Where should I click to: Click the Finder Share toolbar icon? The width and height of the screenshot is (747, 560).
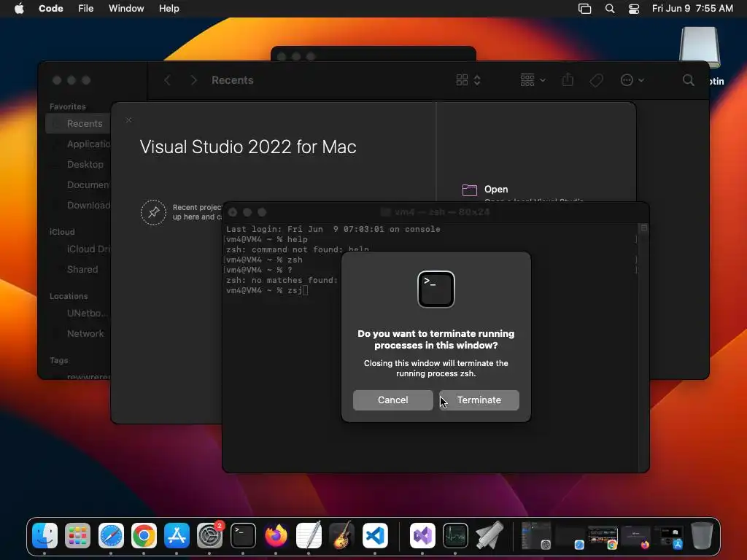pyautogui.click(x=568, y=80)
